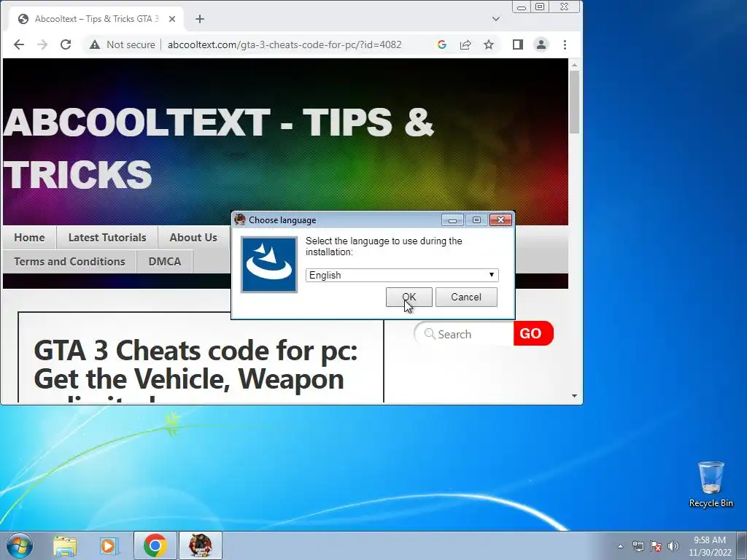Click the volume speaker tray icon
The height and width of the screenshot is (560, 747).
point(673,546)
